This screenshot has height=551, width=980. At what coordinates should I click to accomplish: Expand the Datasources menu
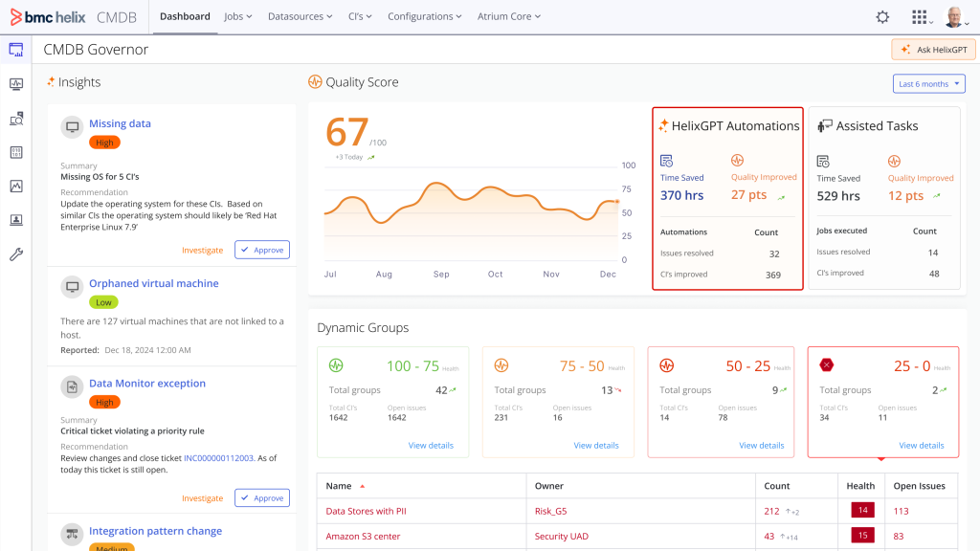pos(300,17)
